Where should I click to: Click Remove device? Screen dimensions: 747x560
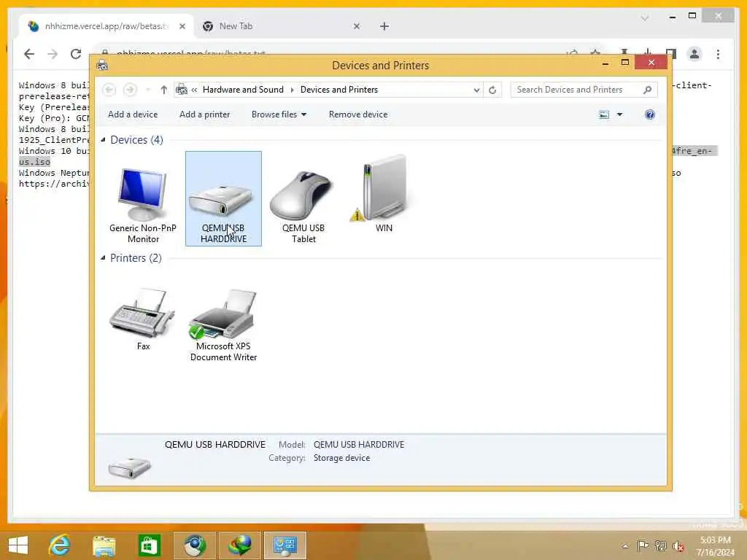(x=357, y=114)
